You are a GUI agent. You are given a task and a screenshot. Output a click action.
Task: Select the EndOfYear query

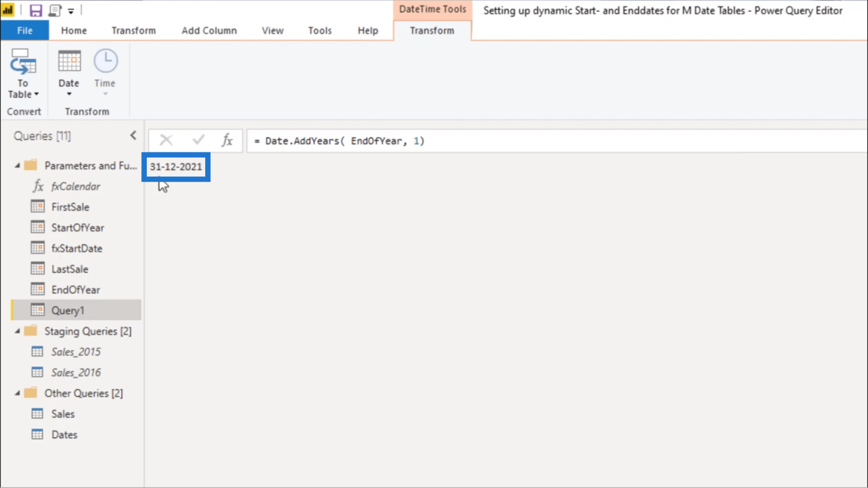click(x=76, y=290)
